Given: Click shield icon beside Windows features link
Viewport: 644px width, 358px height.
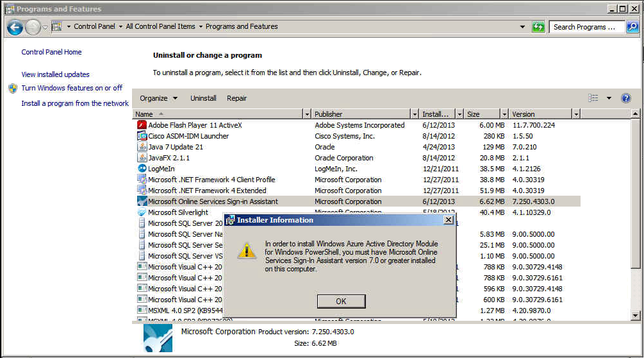Looking at the screenshot, I should pos(13,89).
